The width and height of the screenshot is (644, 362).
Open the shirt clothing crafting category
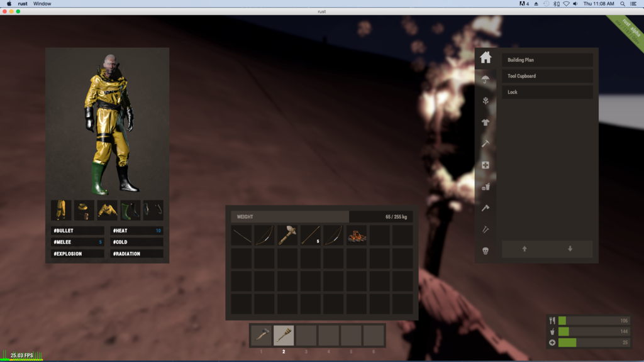pyautogui.click(x=486, y=123)
